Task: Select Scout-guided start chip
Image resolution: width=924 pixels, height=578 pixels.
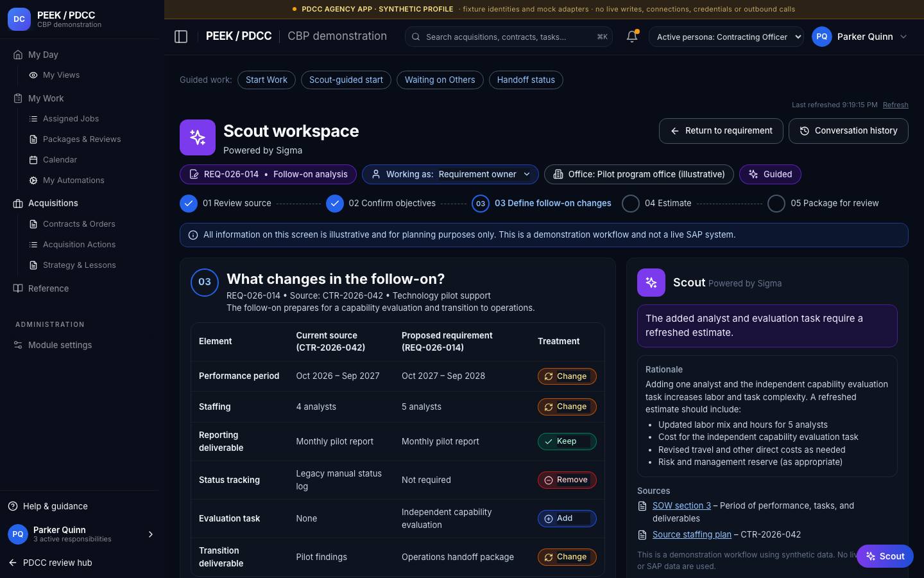Action: pos(346,80)
